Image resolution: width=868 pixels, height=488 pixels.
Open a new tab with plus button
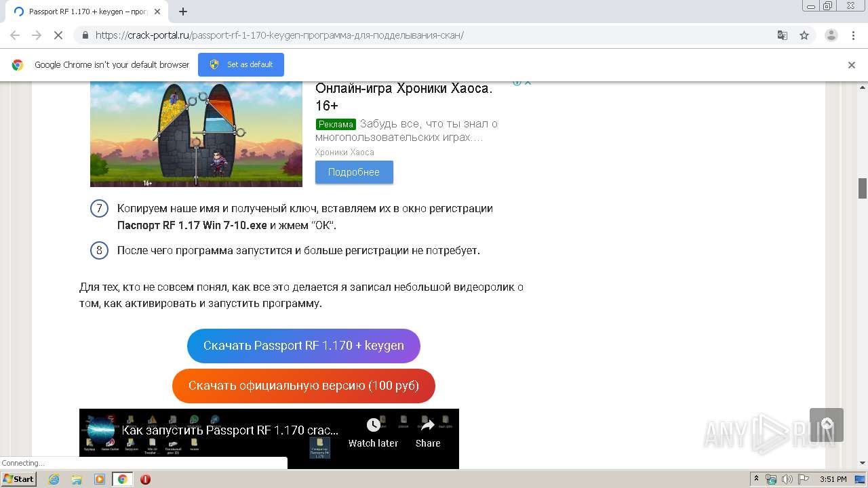coord(182,12)
